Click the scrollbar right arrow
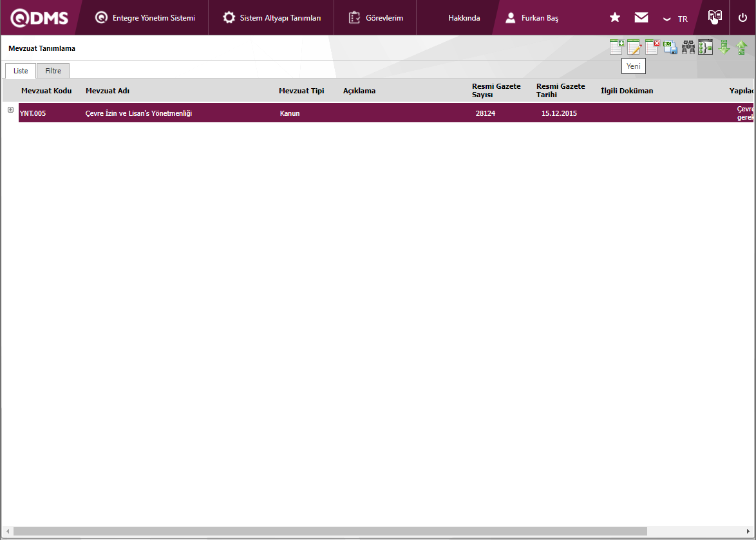 click(x=748, y=531)
